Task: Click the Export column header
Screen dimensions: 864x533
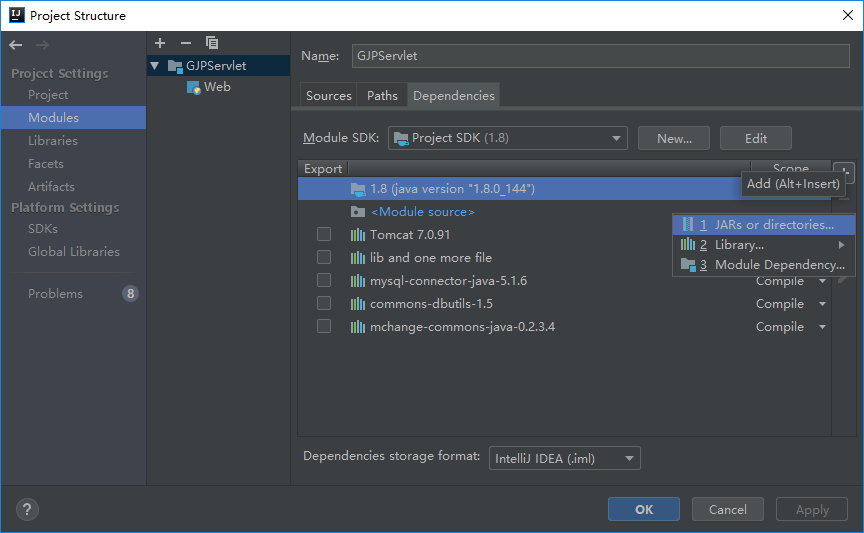Action: click(323, 169)
